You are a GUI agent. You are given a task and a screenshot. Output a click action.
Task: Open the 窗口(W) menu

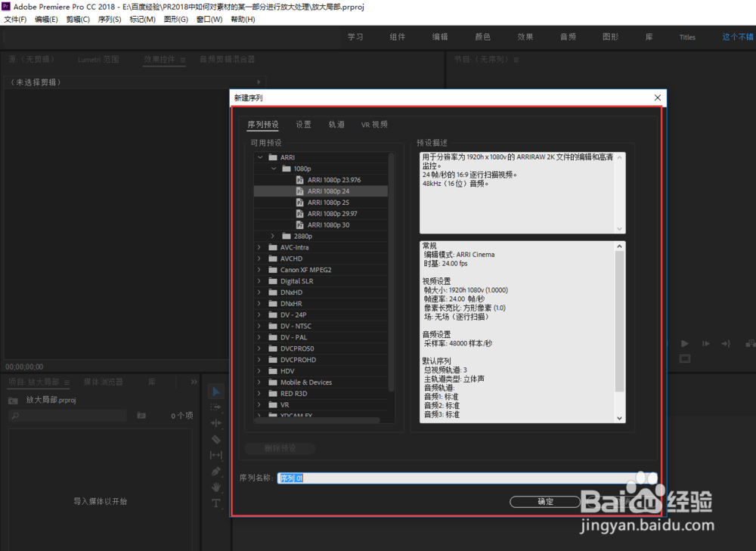209,20
